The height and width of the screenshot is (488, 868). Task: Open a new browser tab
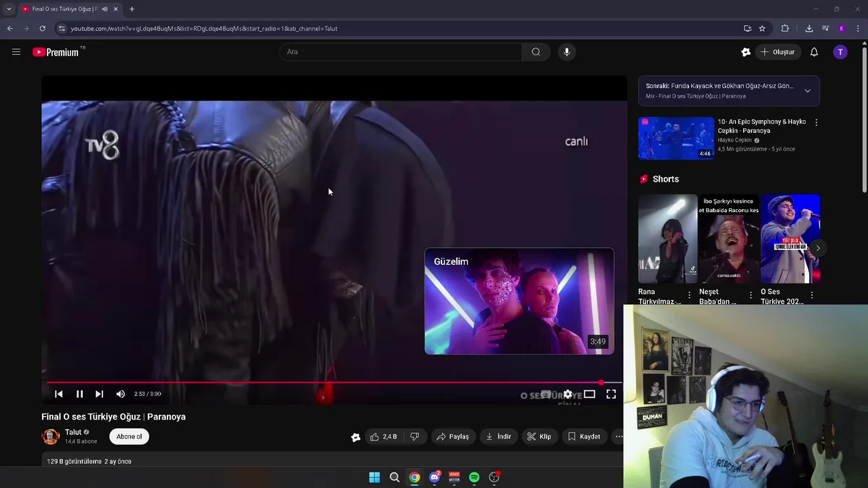132,9
